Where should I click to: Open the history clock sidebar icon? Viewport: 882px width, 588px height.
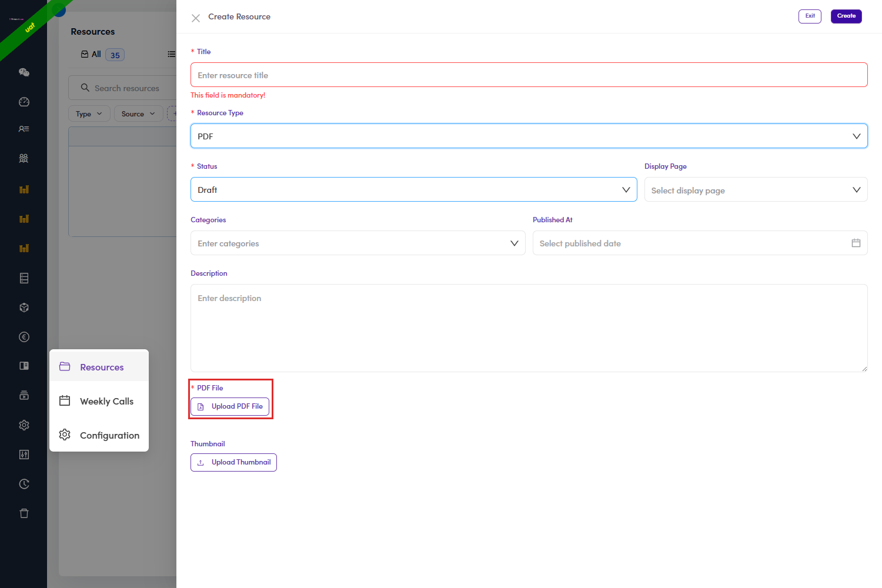24,484
